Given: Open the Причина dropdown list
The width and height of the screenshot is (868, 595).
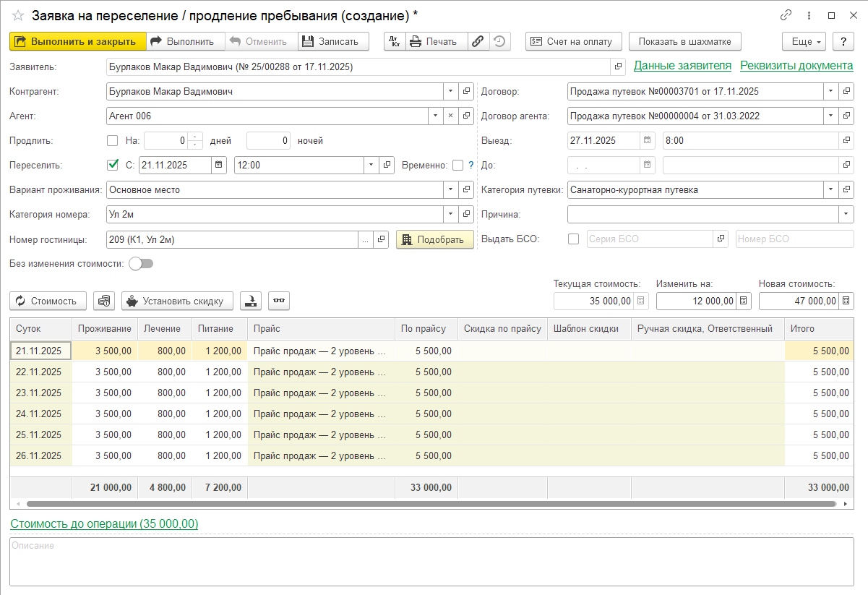Looking at the screenshot, I should [x=846, y=215].
